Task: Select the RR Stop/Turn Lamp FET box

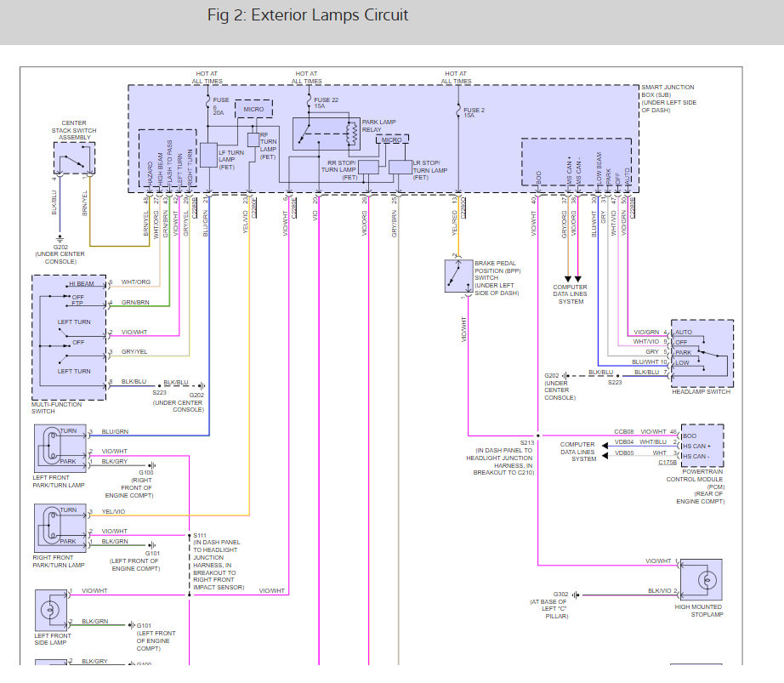Action: click(368, 167)
